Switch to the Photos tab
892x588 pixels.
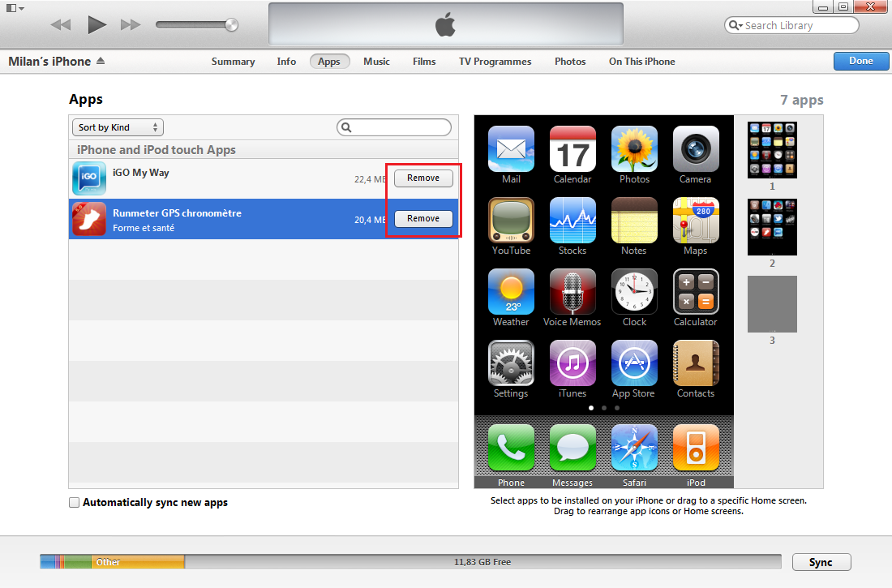570,61
